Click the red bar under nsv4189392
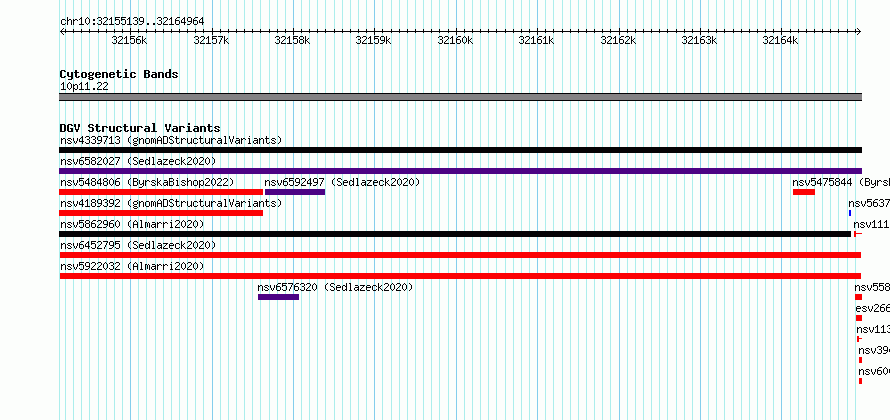This screenshot has height=420, width=890. 161,213
